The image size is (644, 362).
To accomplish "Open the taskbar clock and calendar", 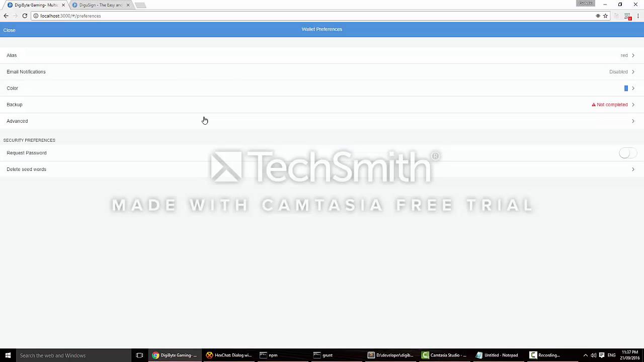I will point(630,355).
